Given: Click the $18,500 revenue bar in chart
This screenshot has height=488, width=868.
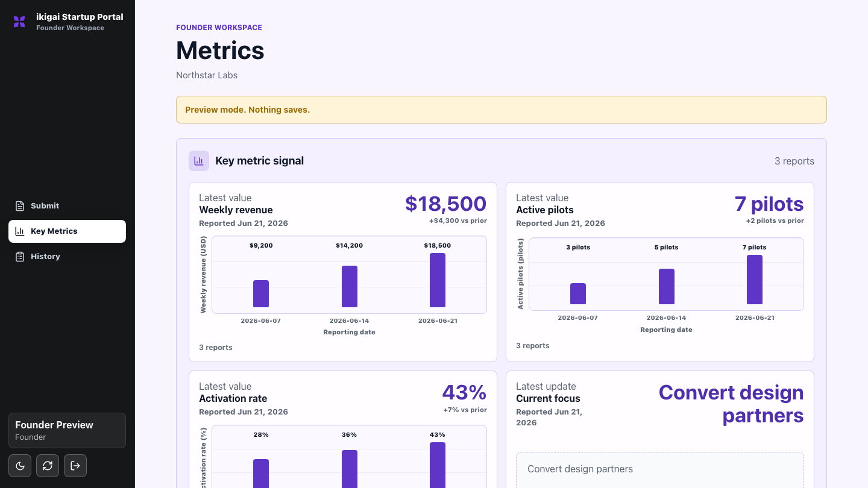Looking at the screenshot, I should coord(438,280).
